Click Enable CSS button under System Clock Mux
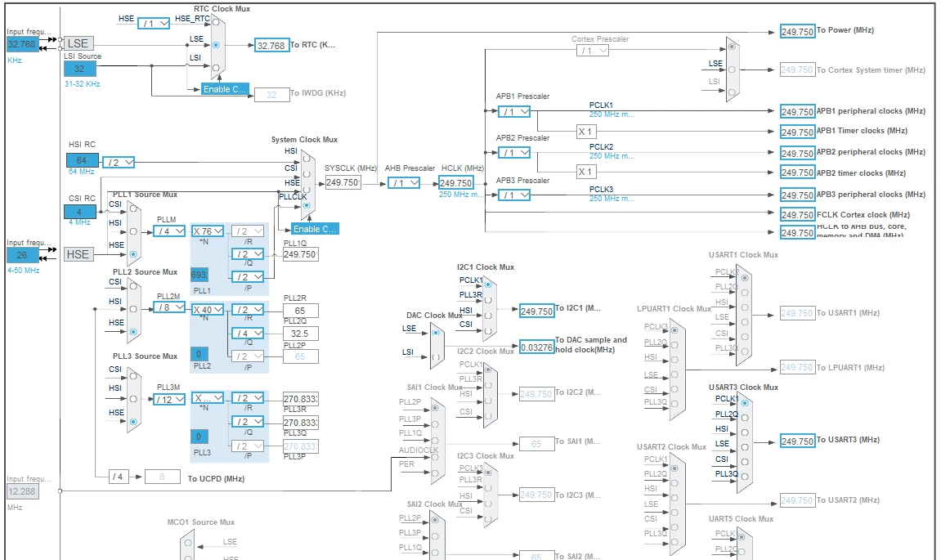Screen dimensions: 941x560 click(x=315, y=229)
